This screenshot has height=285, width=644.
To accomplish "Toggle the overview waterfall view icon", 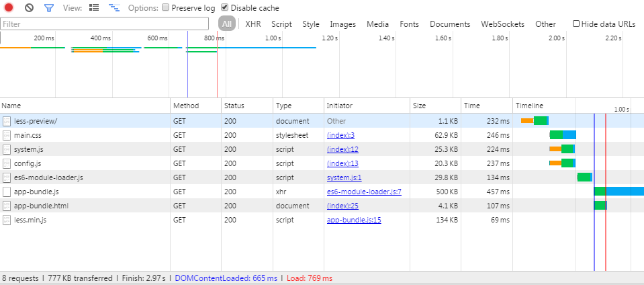I will click(113, 8).
